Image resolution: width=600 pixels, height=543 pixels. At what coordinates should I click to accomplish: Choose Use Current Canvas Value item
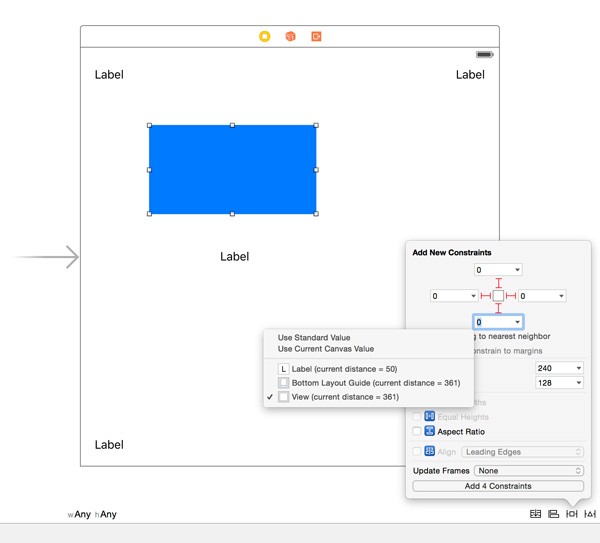[326, 349]
